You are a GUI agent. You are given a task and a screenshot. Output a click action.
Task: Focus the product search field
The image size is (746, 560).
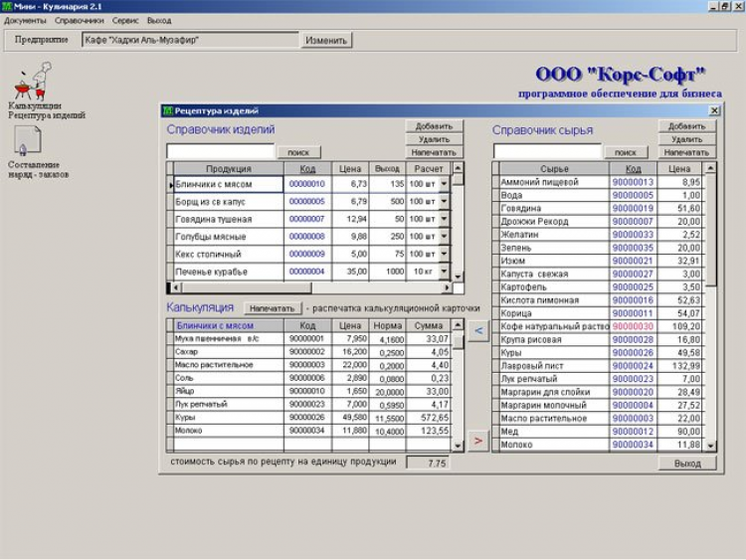[221, 152]
